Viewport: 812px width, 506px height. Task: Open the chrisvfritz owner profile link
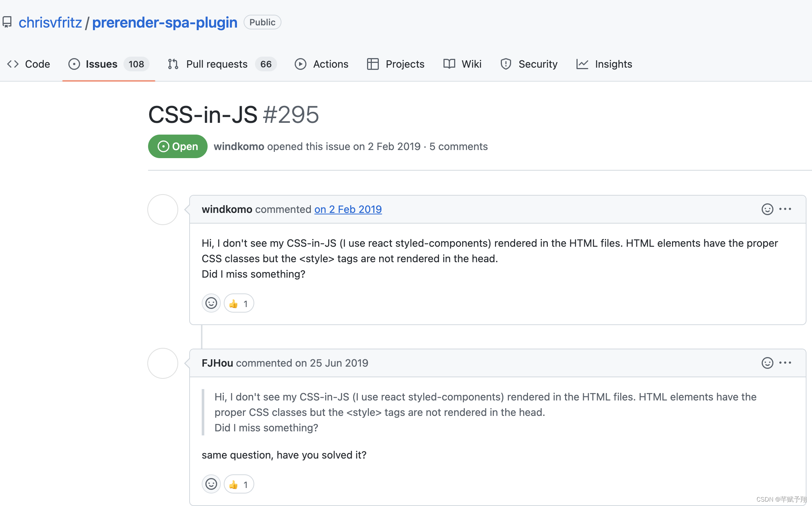pos(50,22)
